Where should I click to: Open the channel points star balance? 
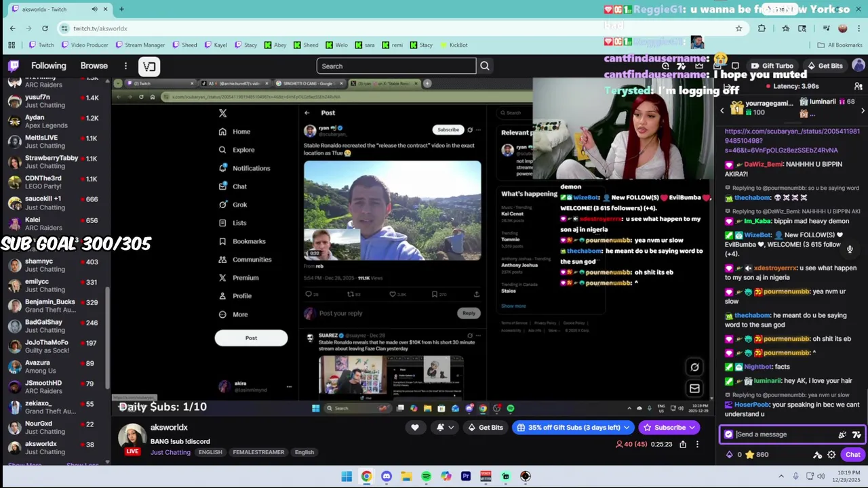pos(756,455)
